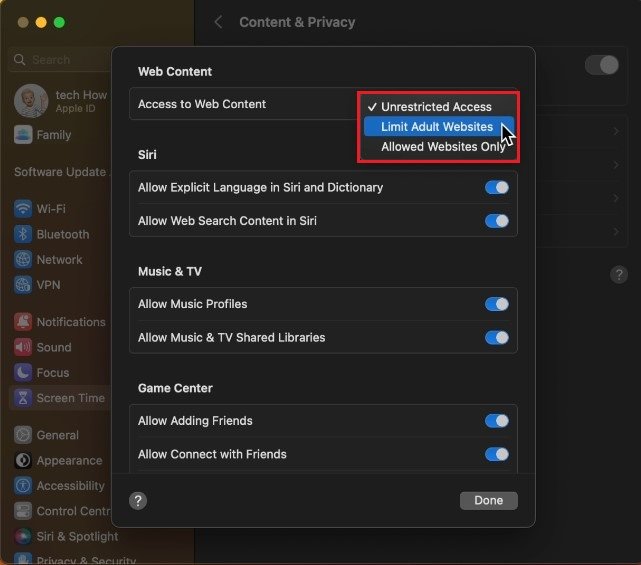Viewport: 641px width, 565px height.
Task: Open help button in Content & Privacy pane
Action: [x=619, y=274]
